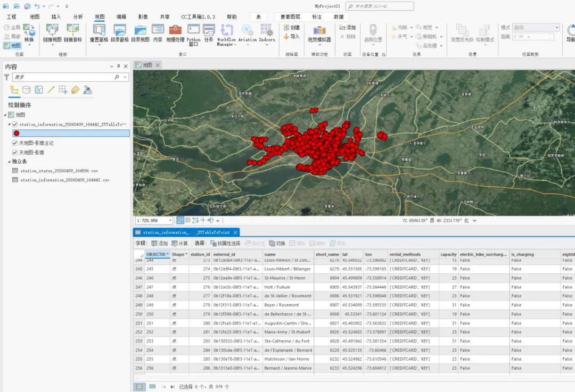Select the list by editing pencil icon
This screenshot has height=392, width=575.
[51, 90]
